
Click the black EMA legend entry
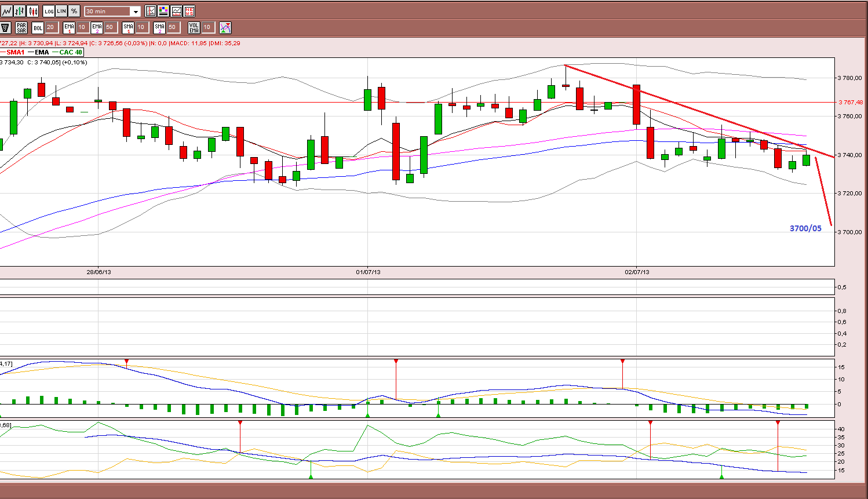point(39,52)
